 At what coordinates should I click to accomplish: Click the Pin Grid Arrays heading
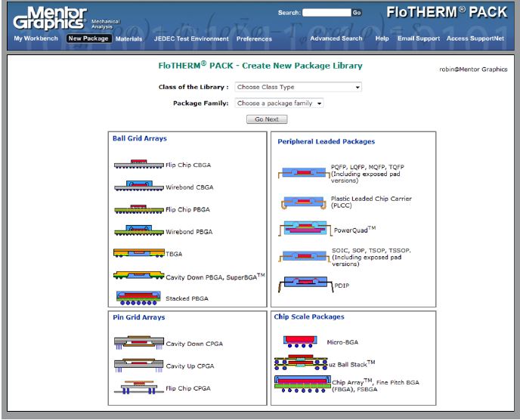(x=138, y=317)
